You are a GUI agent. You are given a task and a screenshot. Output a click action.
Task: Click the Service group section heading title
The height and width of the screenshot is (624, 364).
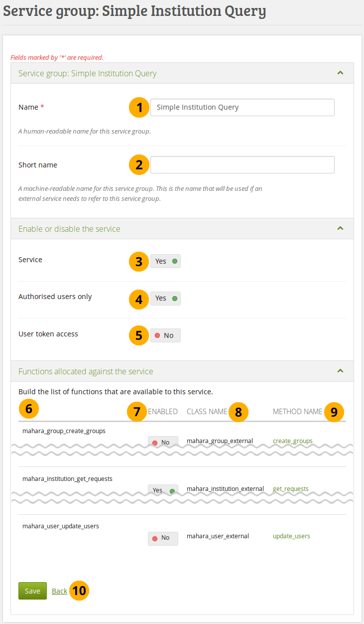(88, 74)
